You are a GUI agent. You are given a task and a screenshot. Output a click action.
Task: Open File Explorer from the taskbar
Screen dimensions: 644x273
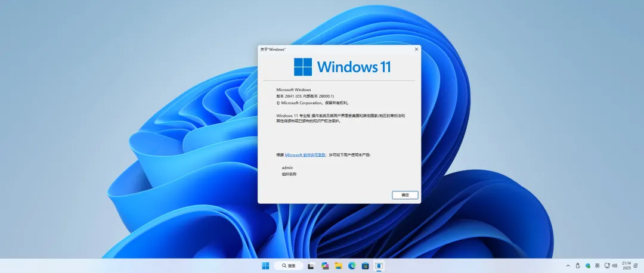coord(339,266)
